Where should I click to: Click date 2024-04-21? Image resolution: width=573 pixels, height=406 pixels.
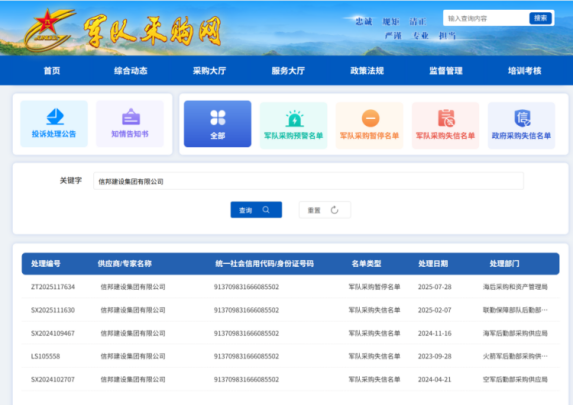(435, 379)
